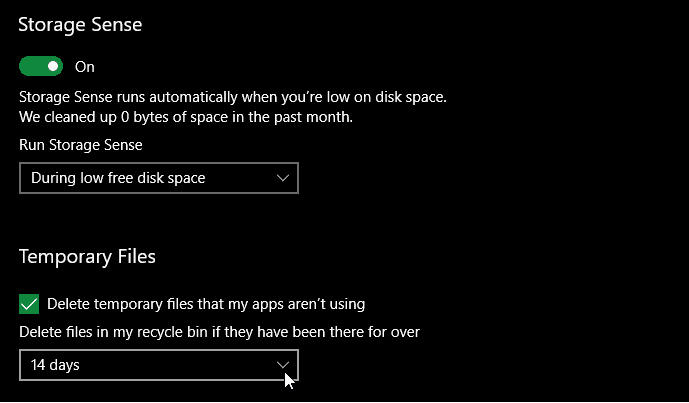The image size is (689, 403).
Task: Click the "Storage Sense runs automatically" description line
Action: coord(233,97)
